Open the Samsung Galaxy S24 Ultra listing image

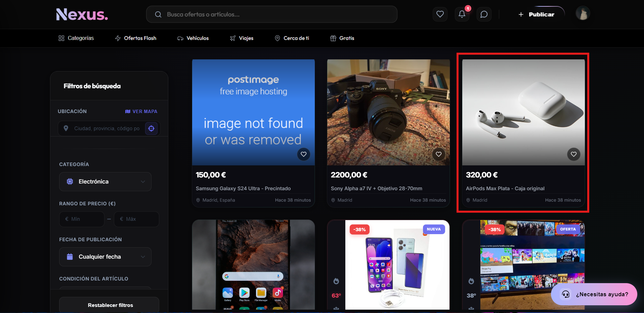tap(253, 112)
